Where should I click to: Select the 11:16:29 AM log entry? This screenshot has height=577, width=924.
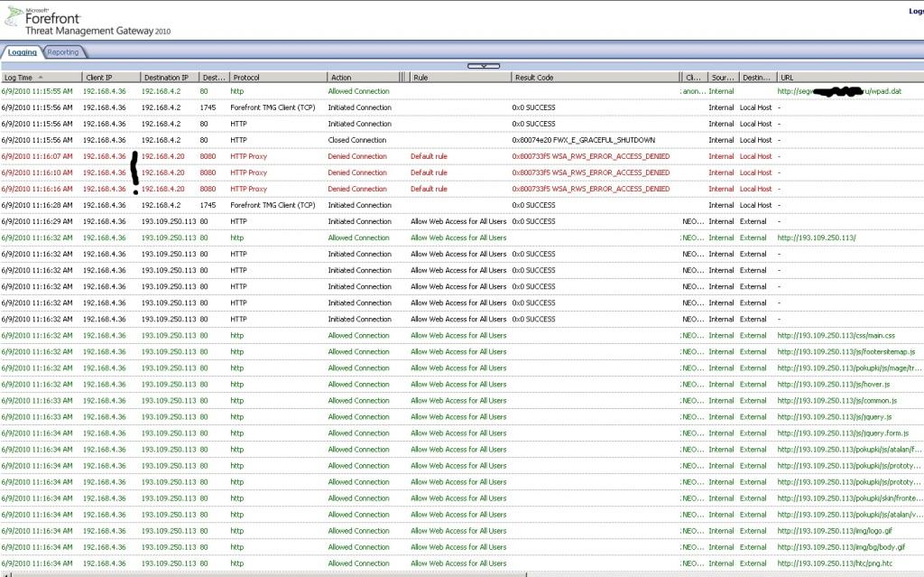(x=462, y=222)
